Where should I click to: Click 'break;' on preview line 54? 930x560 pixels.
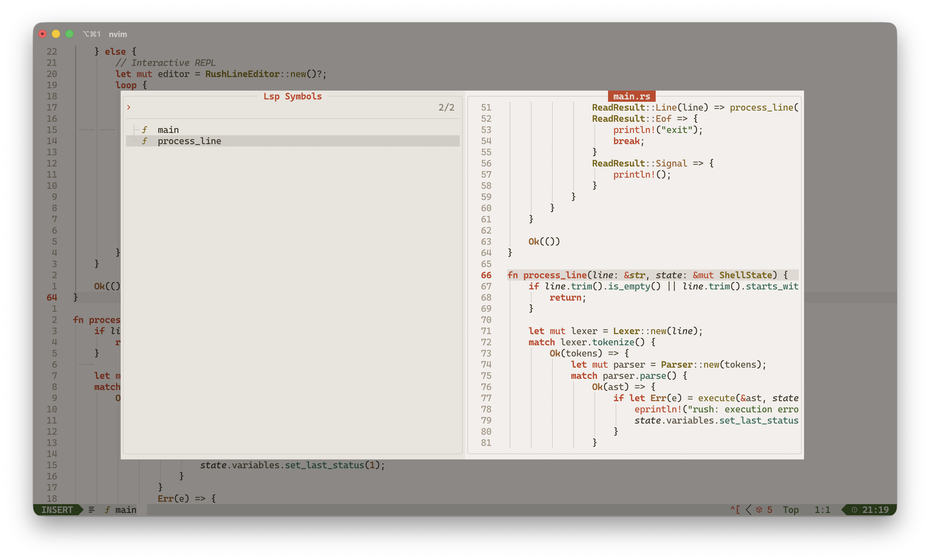pos(628,141)
